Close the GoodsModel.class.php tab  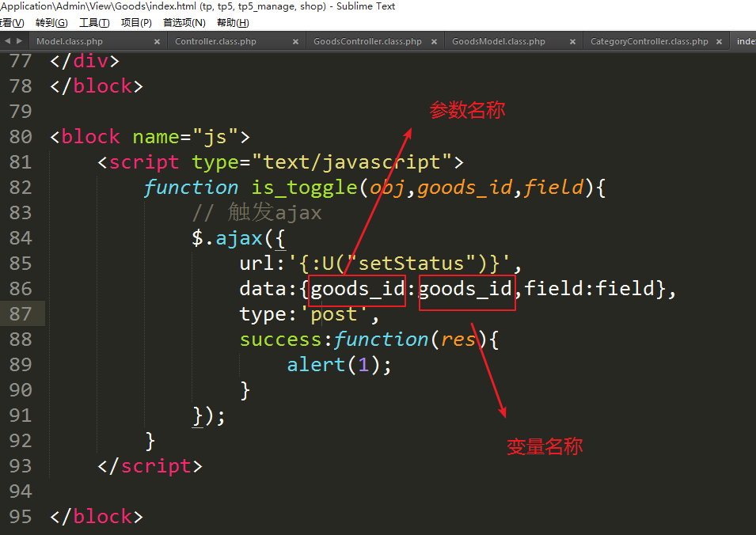click(x=572, y=42)
